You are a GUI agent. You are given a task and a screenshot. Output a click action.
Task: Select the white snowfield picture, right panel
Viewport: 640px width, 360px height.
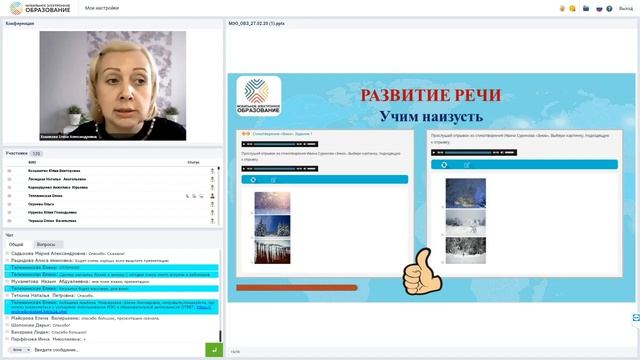466,222
